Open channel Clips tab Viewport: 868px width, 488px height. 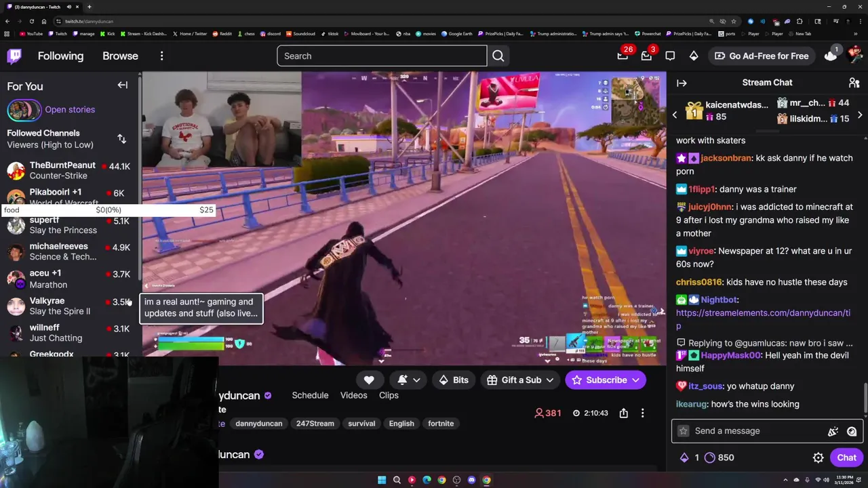(389, 395)
